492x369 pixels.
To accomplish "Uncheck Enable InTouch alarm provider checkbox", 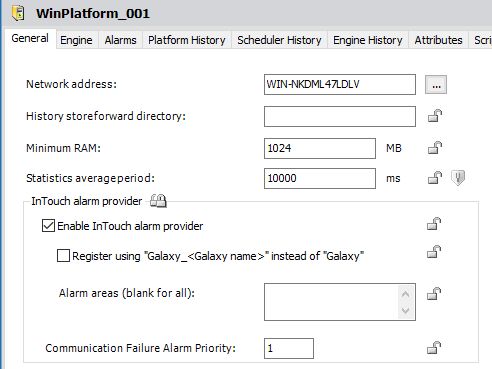I will pyautogui.click(x=48, y=226).
